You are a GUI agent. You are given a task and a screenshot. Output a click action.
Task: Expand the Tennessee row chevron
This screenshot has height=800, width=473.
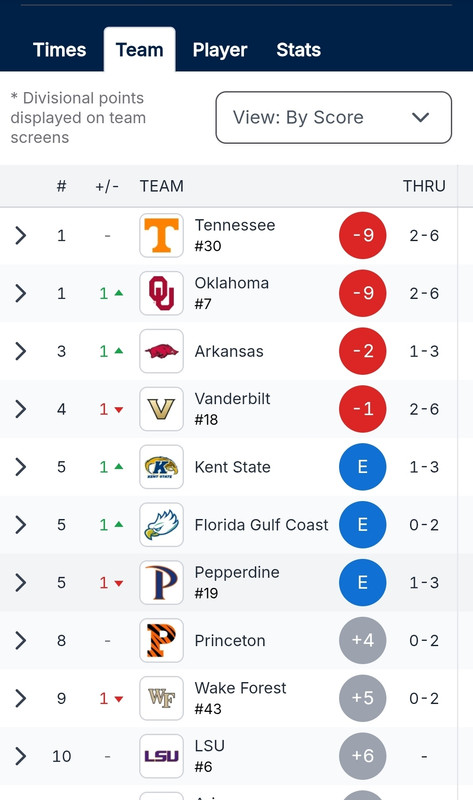pos(20,236)
